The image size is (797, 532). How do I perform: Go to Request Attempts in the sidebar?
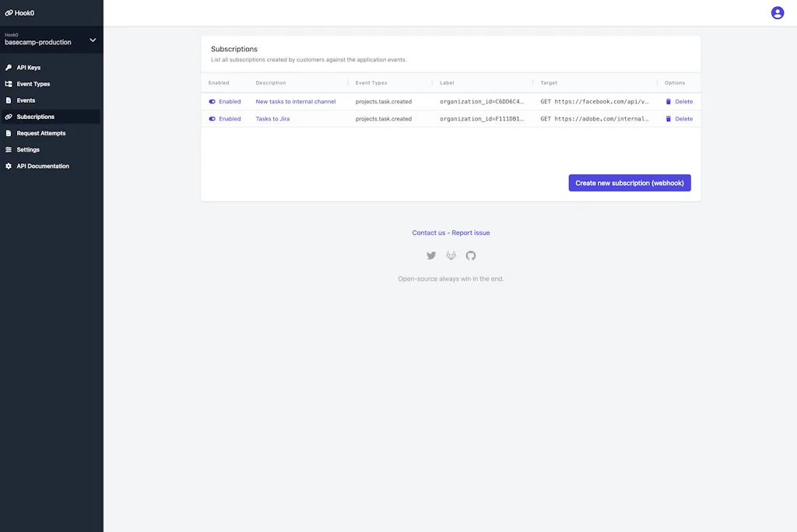click(x=41, y=133)
